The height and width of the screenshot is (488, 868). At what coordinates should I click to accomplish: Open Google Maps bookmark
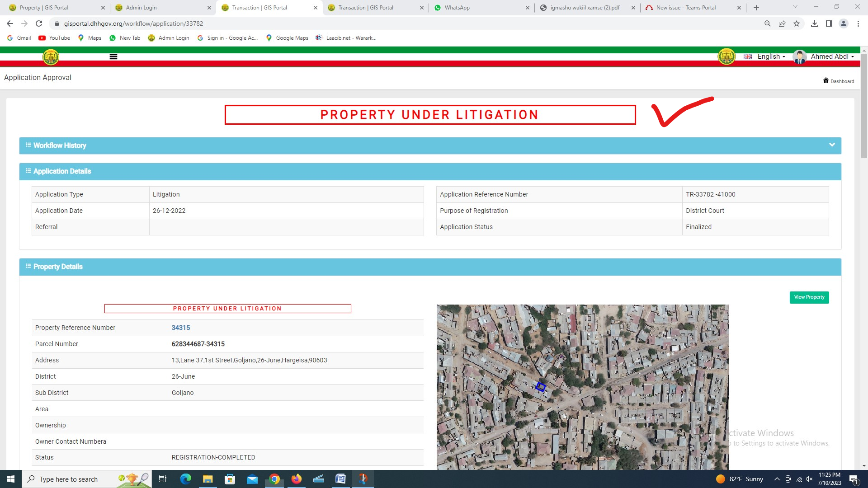pyautogui.click(x=287, y=38)
